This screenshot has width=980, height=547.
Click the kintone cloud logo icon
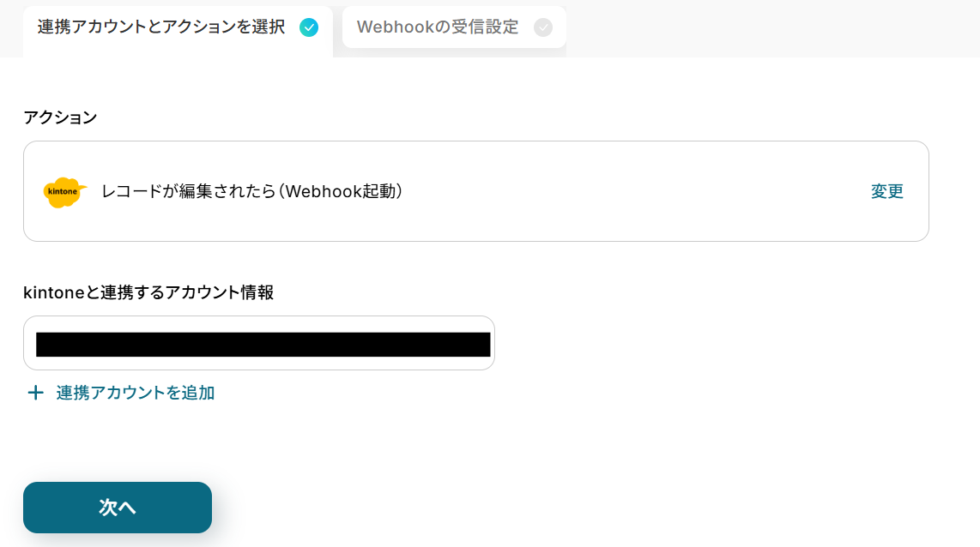click(x=64, y=192)
